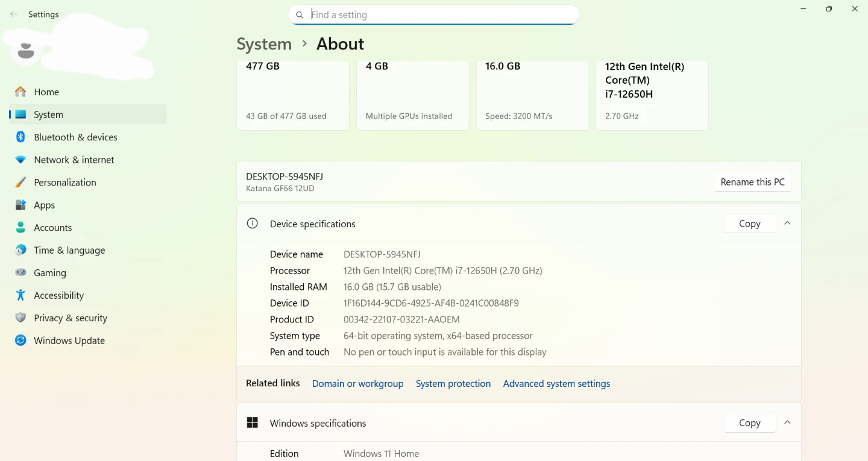
Task: Select Personalization in the sidebar
Action: pyautogui.click(x=88, y=183)
